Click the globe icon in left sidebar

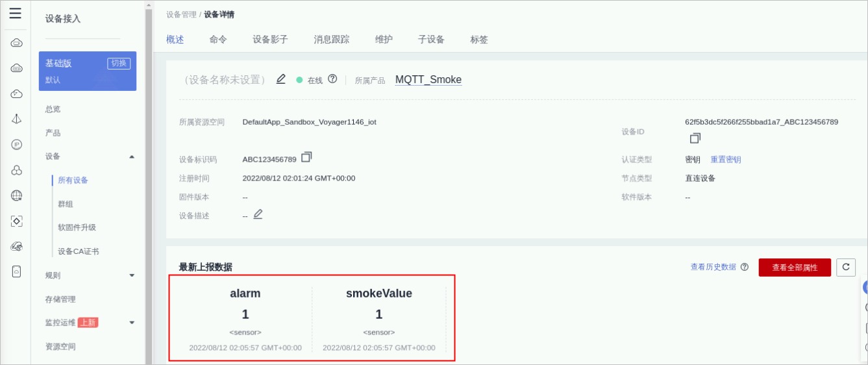[x=17, y=195]
